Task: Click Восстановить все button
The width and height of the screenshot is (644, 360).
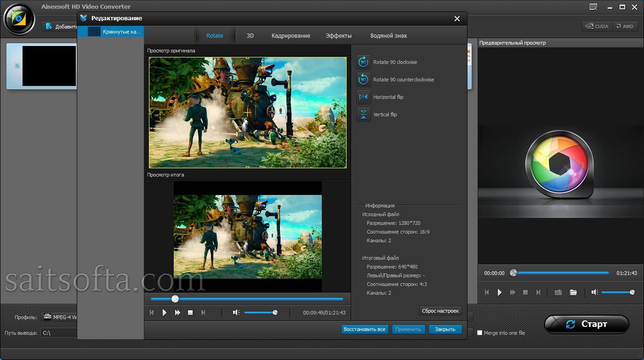Action: [x=365, y=329]
